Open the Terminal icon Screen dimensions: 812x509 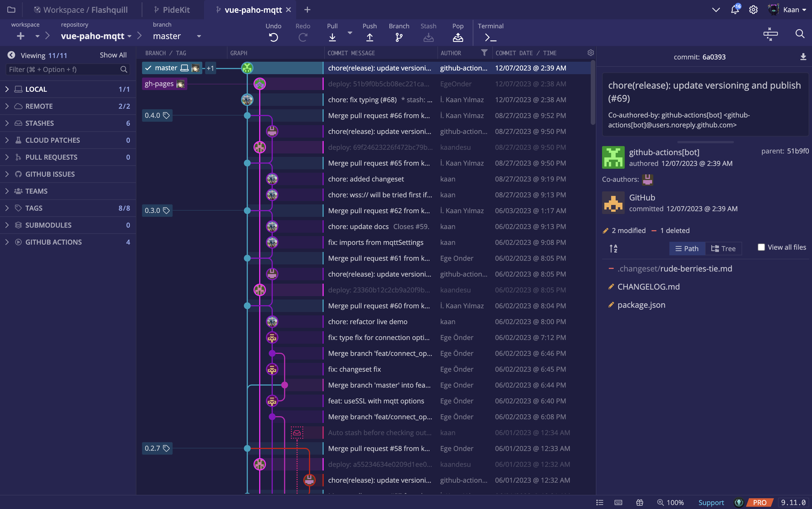[x=490, y=37]
